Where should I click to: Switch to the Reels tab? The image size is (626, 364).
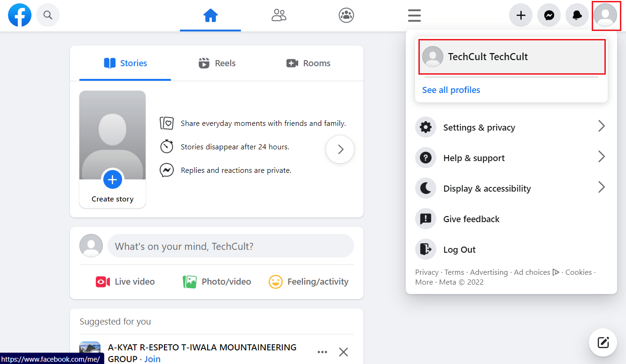tap(216, 63)
